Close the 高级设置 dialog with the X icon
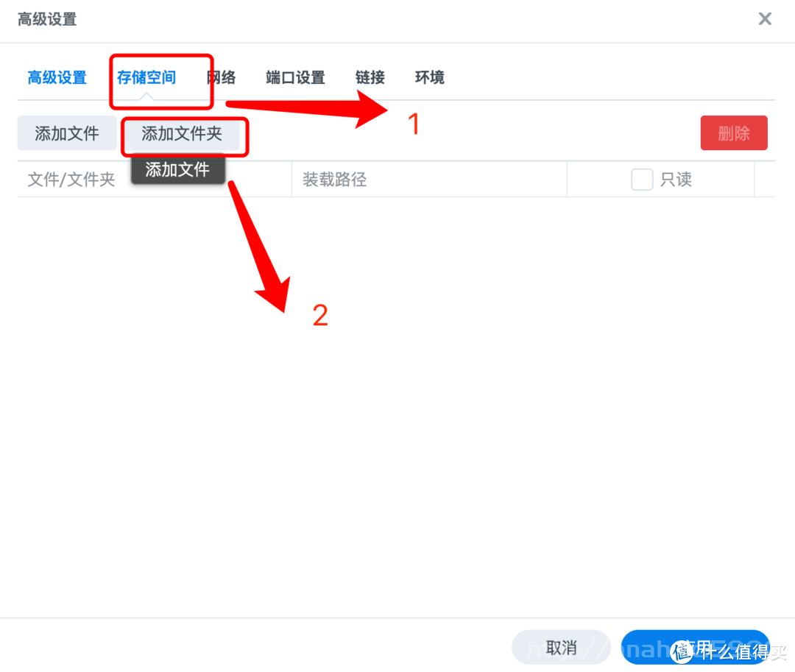Image resolution: width=795 pixels, height=672 pixels. click(x=765, y=19)
